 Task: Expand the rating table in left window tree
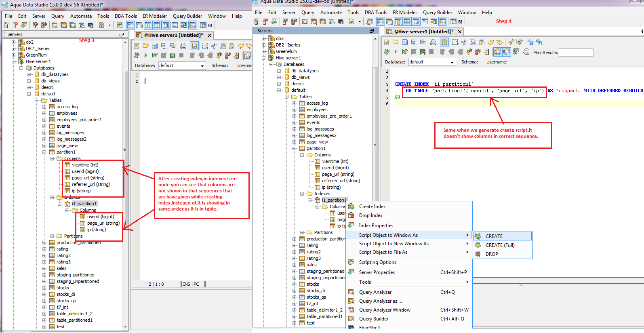(44, 249)
